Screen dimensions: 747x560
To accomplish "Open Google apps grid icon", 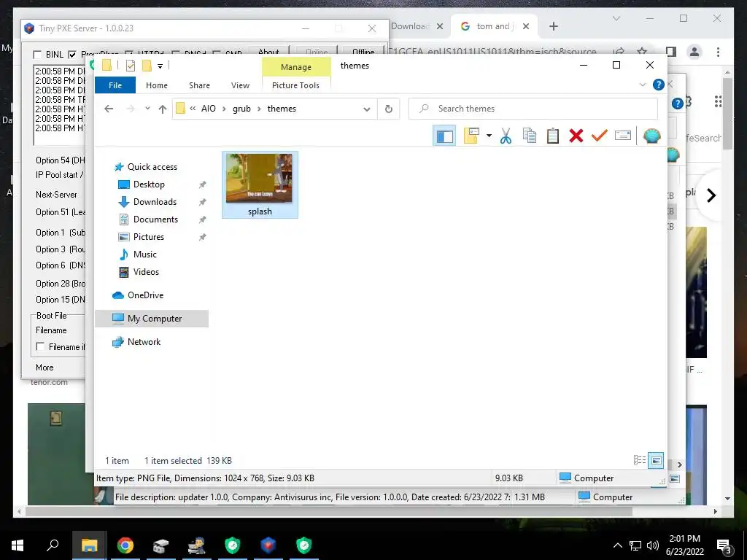I will [x=718, y=101].
